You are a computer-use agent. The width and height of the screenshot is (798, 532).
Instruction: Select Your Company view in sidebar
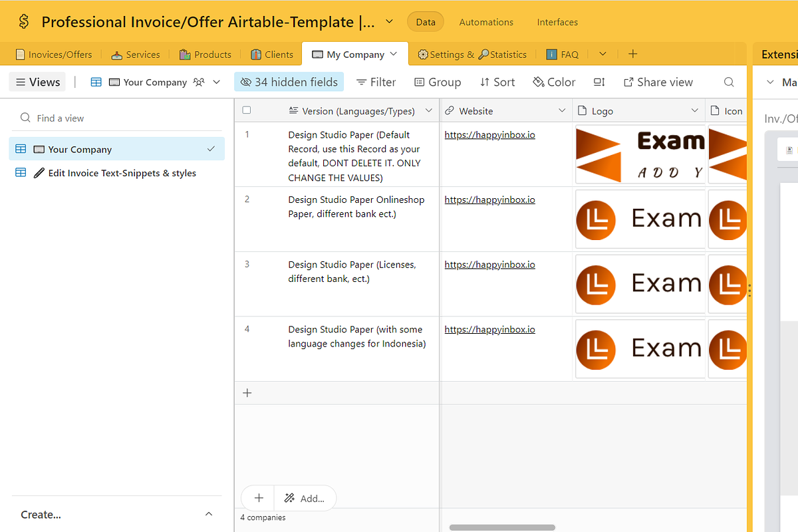tap(117, 149)
